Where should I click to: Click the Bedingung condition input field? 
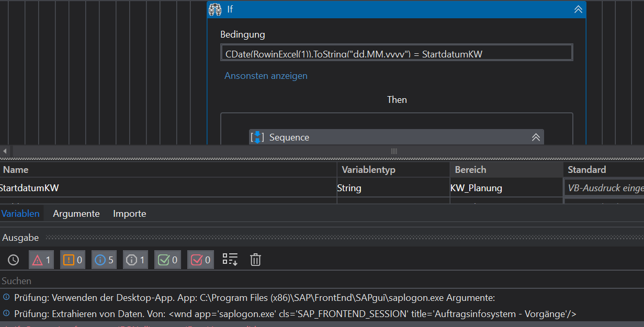pos(397,53)
